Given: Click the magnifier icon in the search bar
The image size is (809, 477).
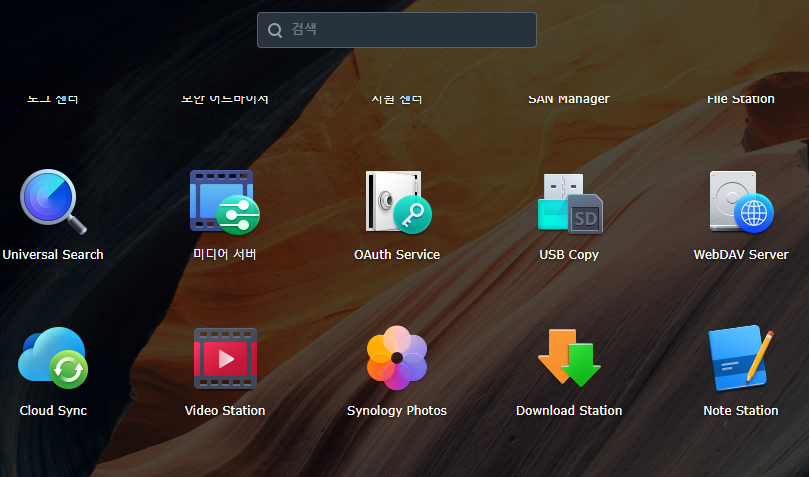Looking at the screenshot, I should coord(275,30).
